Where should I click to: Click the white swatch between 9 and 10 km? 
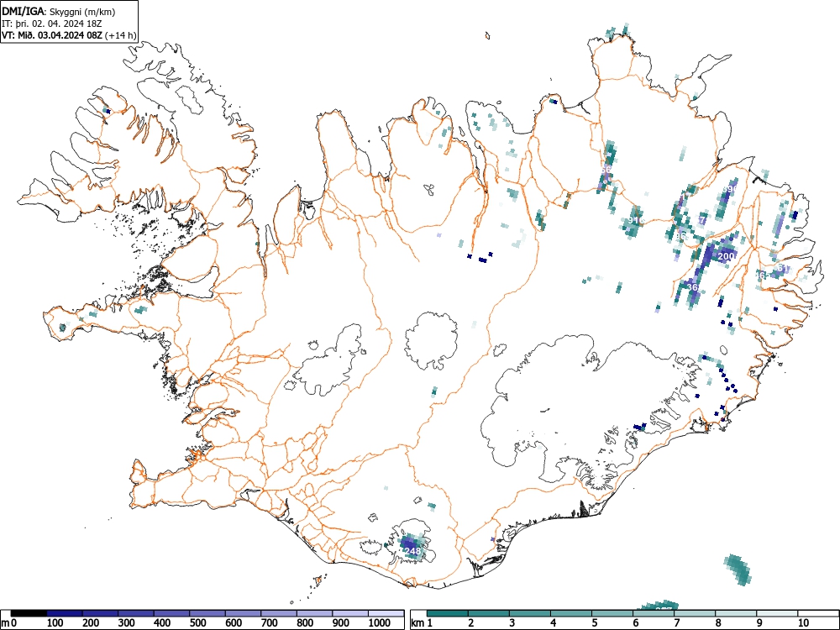point(777,613)
